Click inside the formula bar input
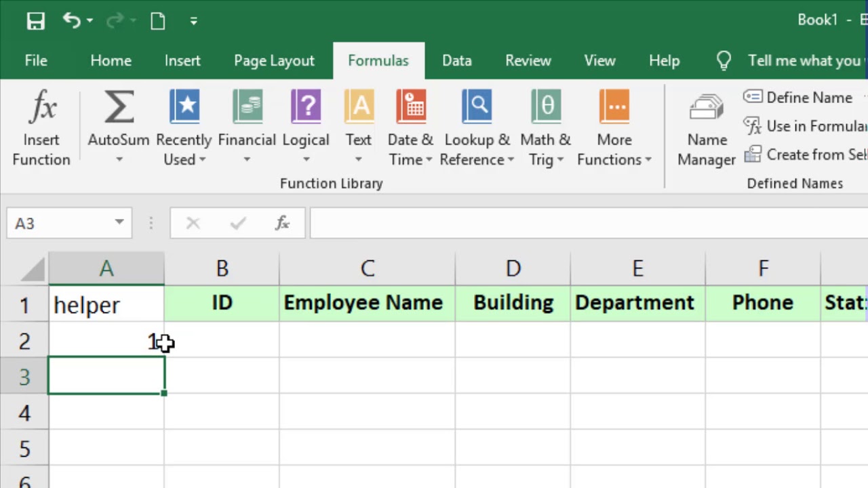 pyautogui.click(x=589, y=223)
